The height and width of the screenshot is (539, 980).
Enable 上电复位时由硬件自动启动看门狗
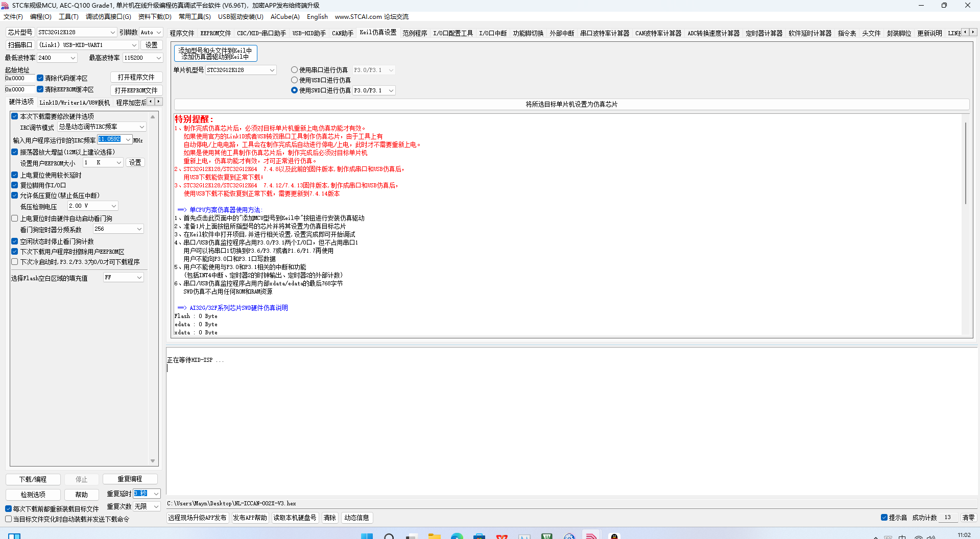15,218
